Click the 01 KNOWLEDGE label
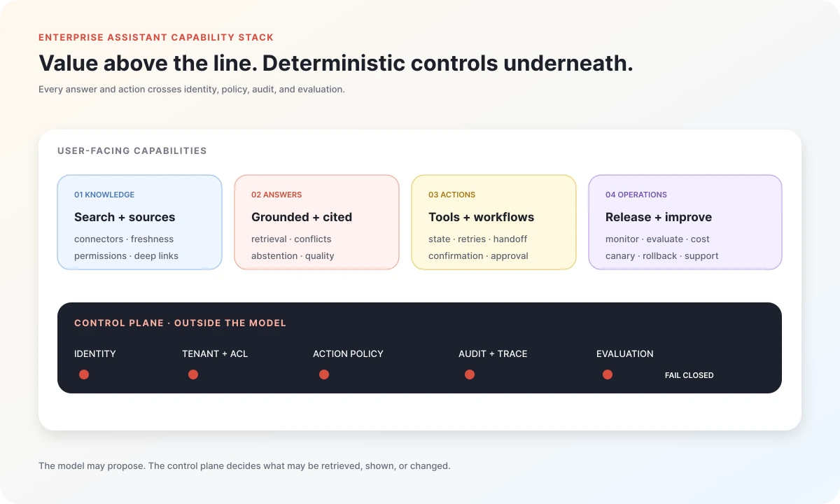Screen dimensions: 840x504 click(104, 195)
